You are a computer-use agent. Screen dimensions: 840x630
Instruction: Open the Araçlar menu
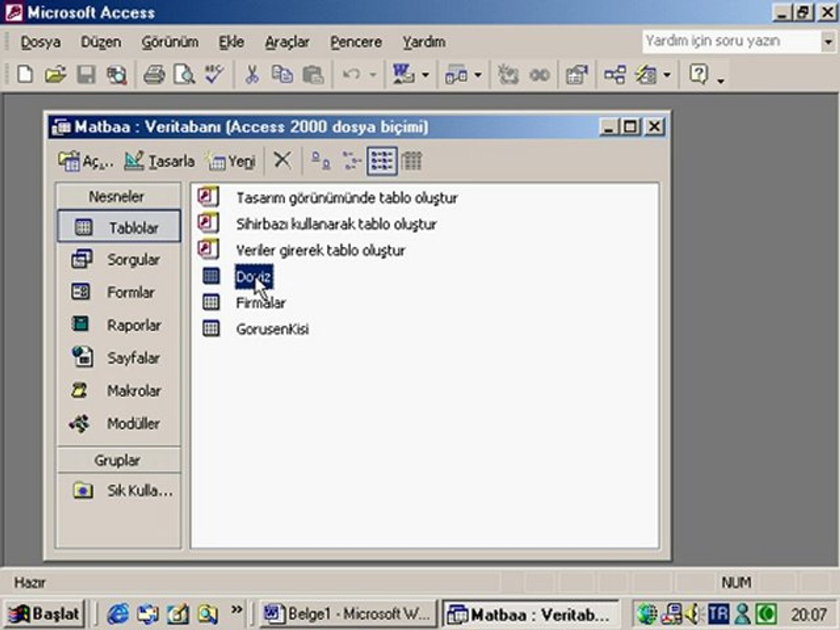[287, 42]
